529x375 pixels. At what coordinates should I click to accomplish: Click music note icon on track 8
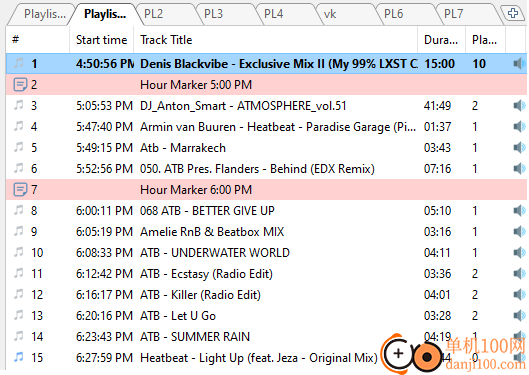coord(19,210)
